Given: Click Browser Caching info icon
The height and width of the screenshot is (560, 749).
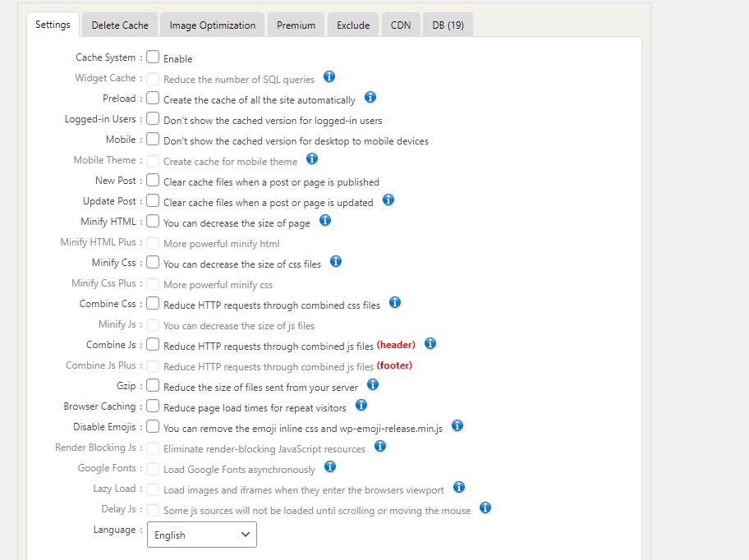Looking at the screenshot, I should 361,405.
